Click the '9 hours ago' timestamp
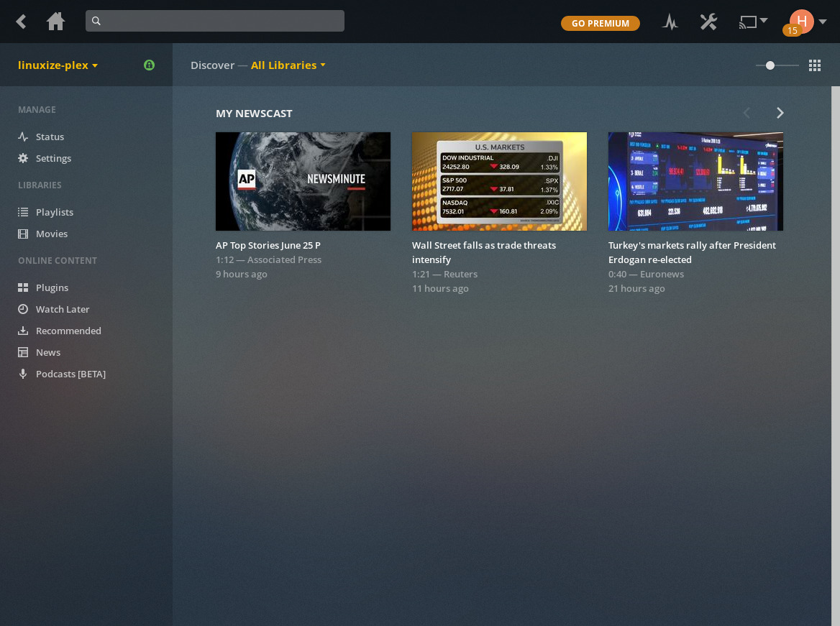This screenshot has height=626, width=840. tap(241, 274)
